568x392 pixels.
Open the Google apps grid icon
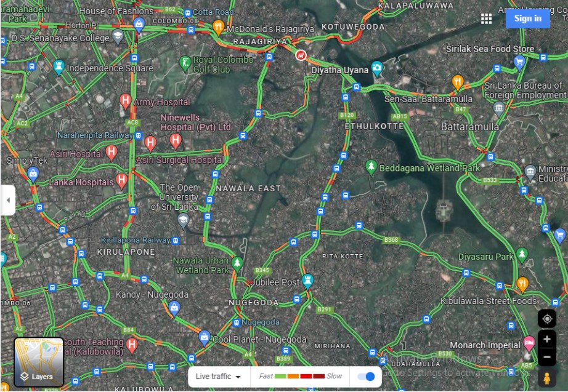click(486, 19)
